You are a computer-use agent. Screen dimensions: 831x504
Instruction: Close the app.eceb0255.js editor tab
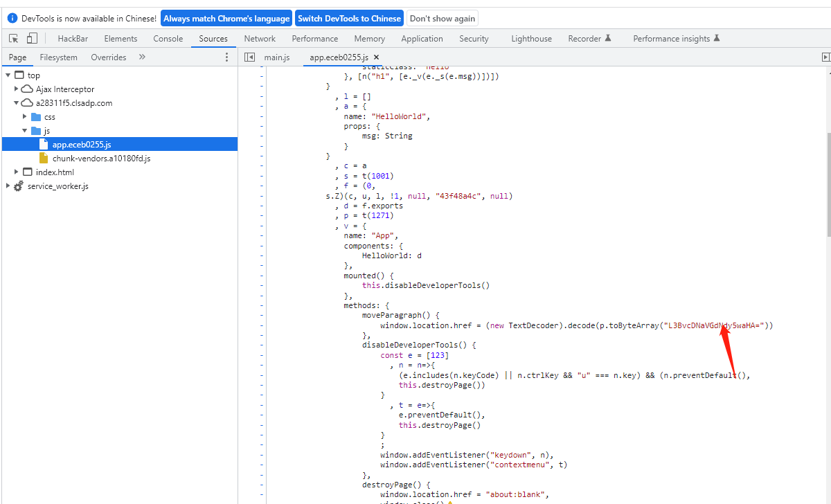pyautogui.click(x=377, y=57)
